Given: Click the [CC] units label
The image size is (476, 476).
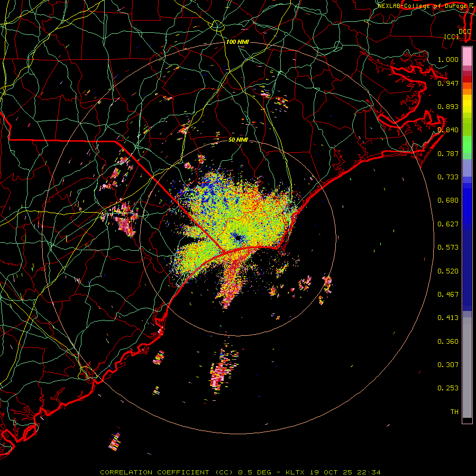Looking at the screenshot, I should [x=452, y=36].
